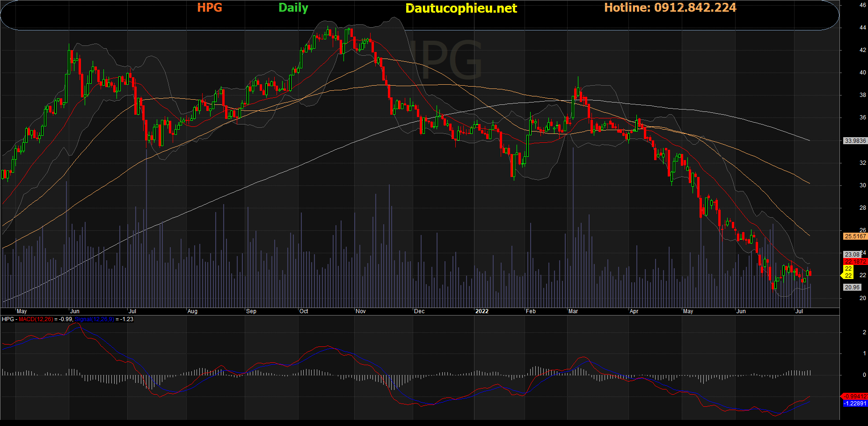Open the Dautucophieu.net site label

pyautogui.click(x=461, y=8)
